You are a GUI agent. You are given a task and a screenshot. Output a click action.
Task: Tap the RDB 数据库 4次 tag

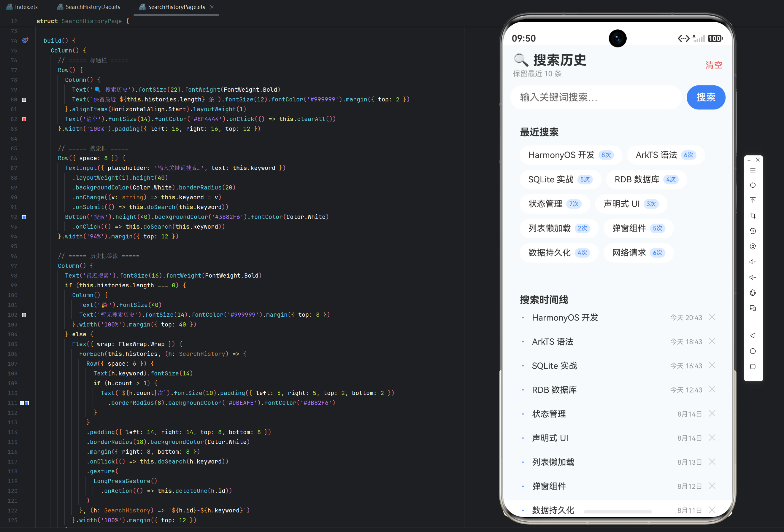click(646, 179)
